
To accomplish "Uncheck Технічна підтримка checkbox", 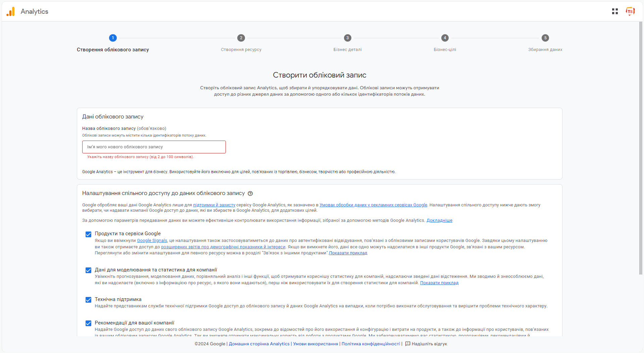I will tap(88, 300).
